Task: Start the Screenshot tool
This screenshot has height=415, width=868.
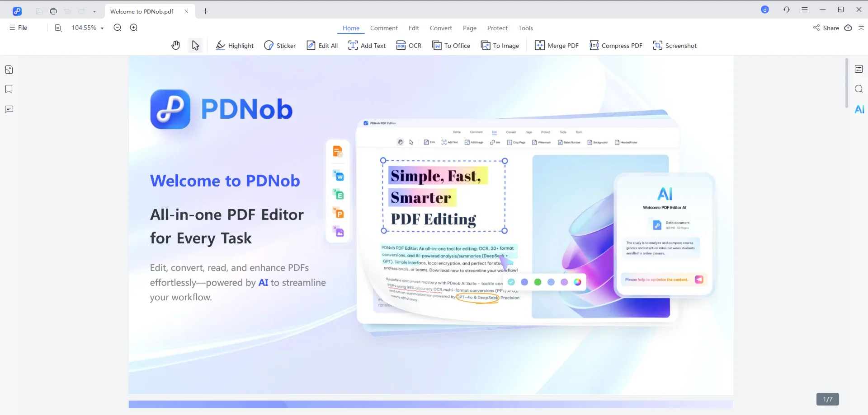Action: [675, 46]
